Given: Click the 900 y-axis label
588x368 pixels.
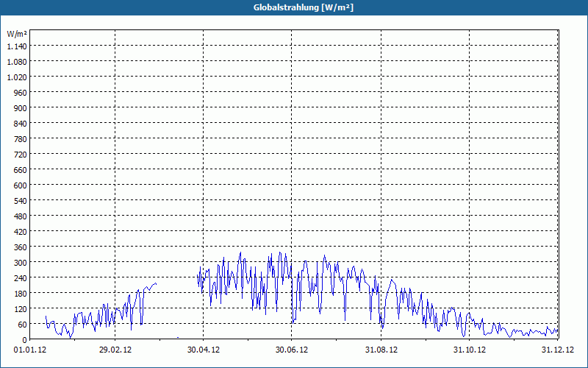Looking at the screenshot, I should pos(21,108).
